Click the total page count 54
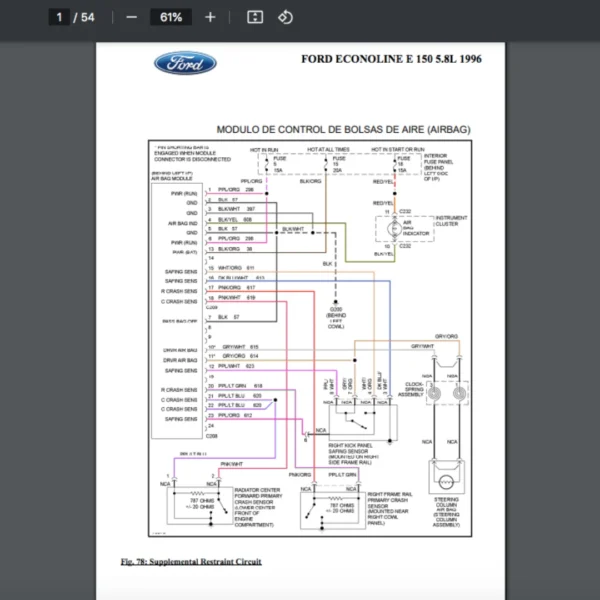The height and width of the screenshot is (600, 600). (x=89, y=17)
